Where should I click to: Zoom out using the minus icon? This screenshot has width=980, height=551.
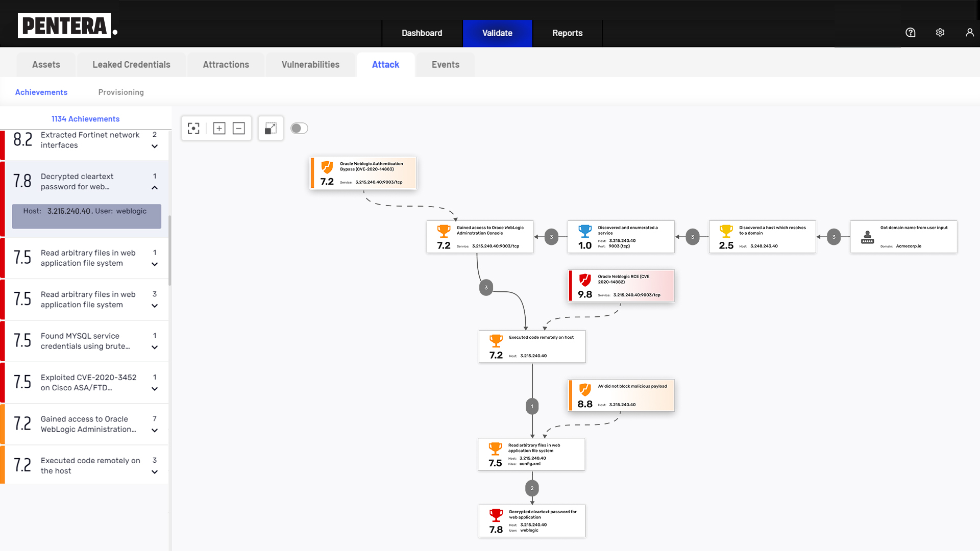pos(239,129)
